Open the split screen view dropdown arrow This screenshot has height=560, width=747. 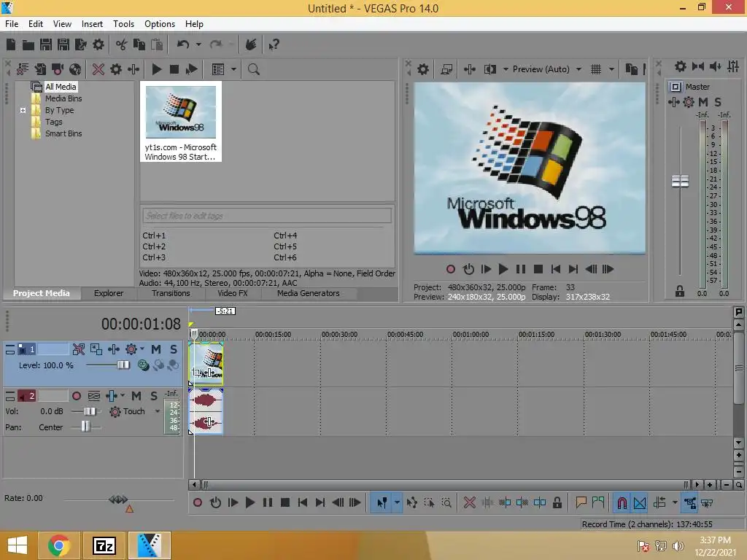point(506,69)
